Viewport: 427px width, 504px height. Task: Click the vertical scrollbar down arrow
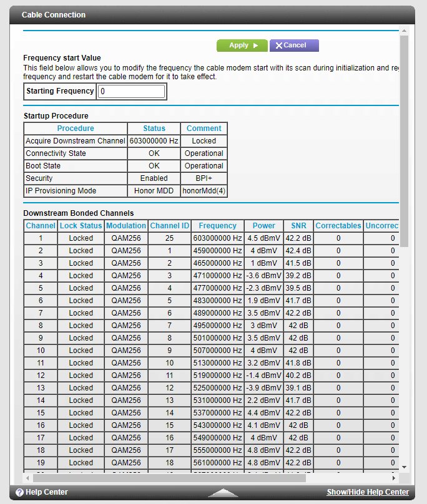[x=404, y=467]
